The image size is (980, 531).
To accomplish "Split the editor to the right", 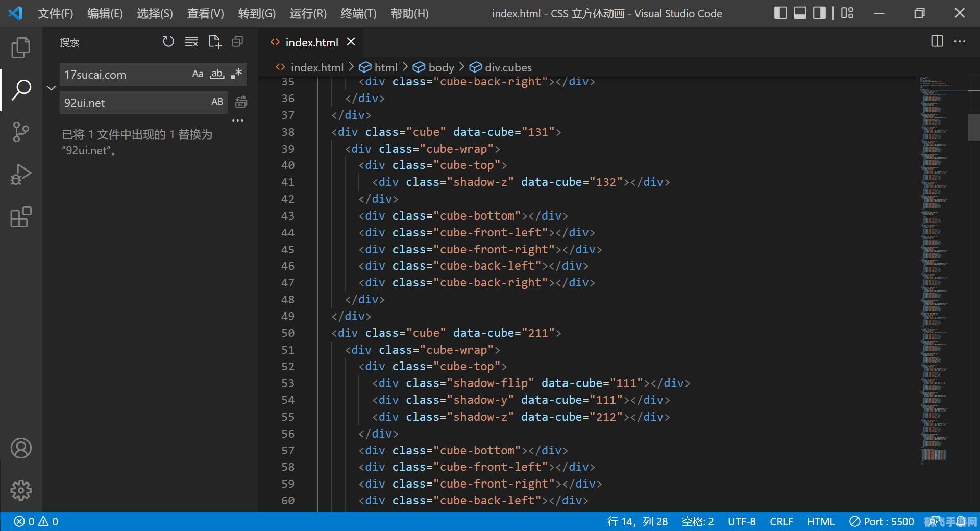I will coord(937,41).
